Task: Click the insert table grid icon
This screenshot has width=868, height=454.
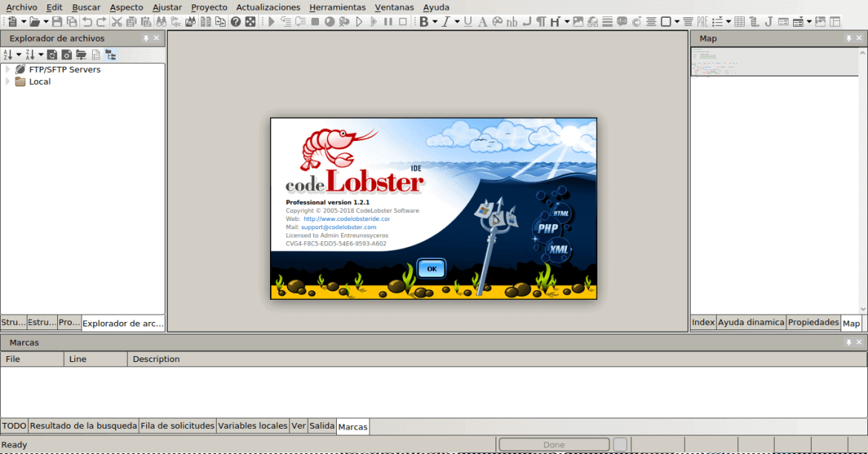Action: pos(740,22)
